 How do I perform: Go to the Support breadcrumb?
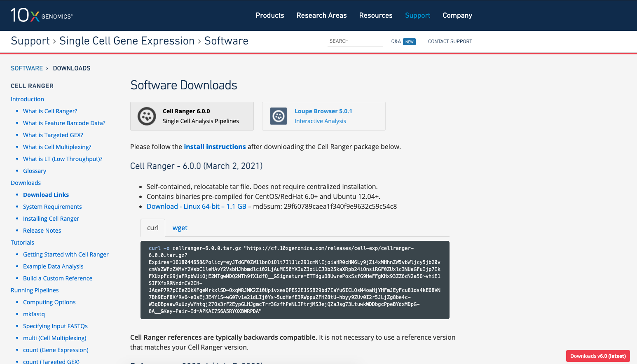[x=30, y=41]
